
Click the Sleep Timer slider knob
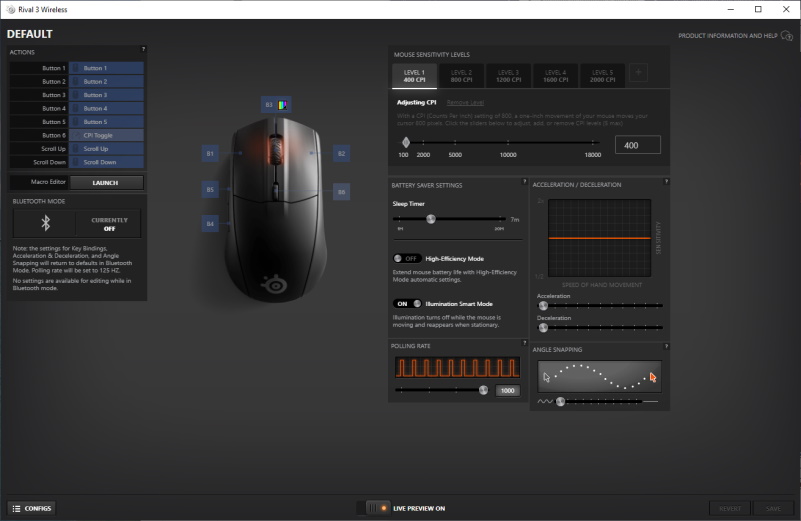click(x=431, y=219)
